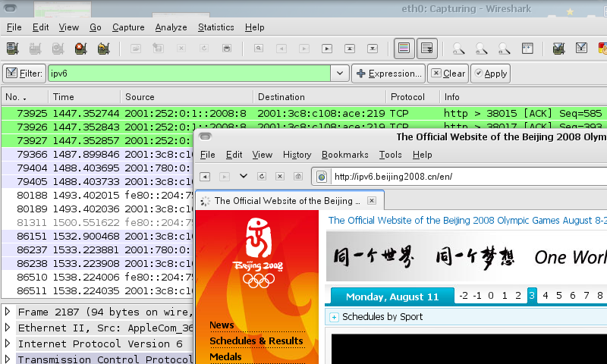The height and width of the screenshot is (364, 607).
Task: Jump to the last packet
Action: click(373, 49)
